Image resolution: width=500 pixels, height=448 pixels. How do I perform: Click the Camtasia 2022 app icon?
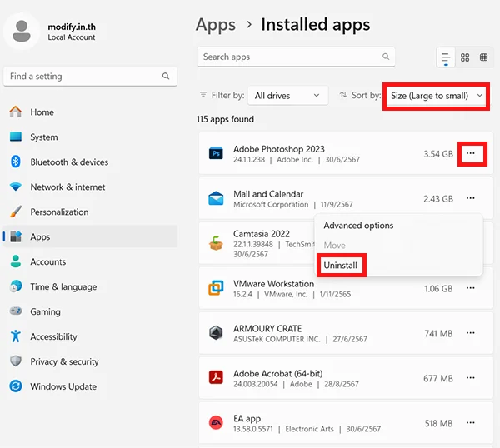[x=216, y=243]
